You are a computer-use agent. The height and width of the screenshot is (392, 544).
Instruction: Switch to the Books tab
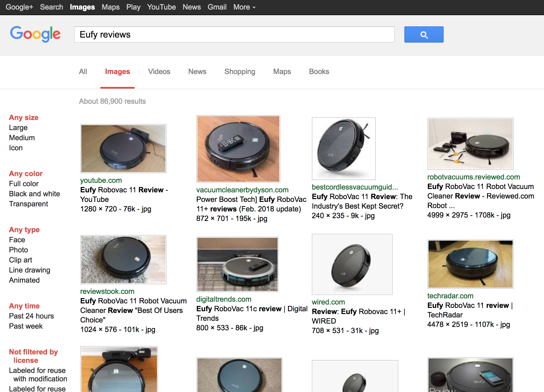click(319, 72)
